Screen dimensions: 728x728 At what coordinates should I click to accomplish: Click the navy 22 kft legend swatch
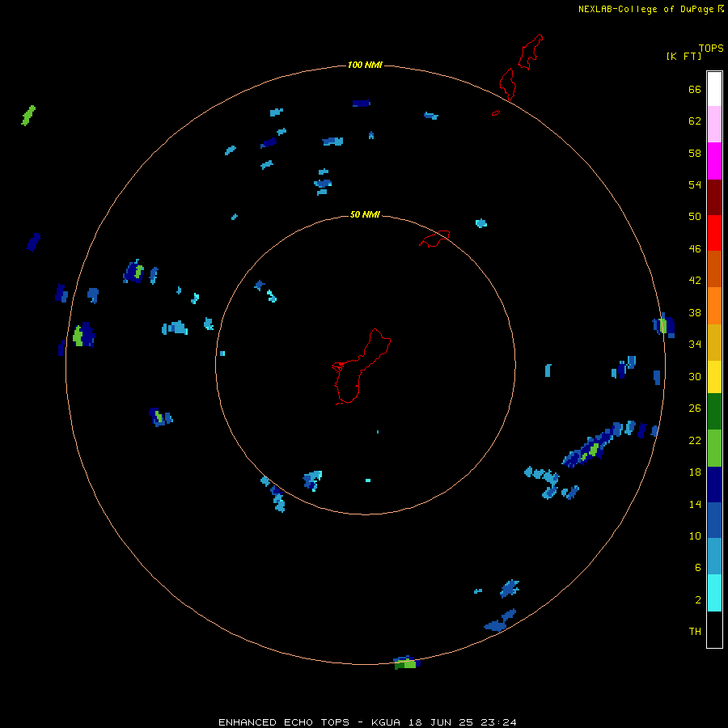click(x=714, y=485)
